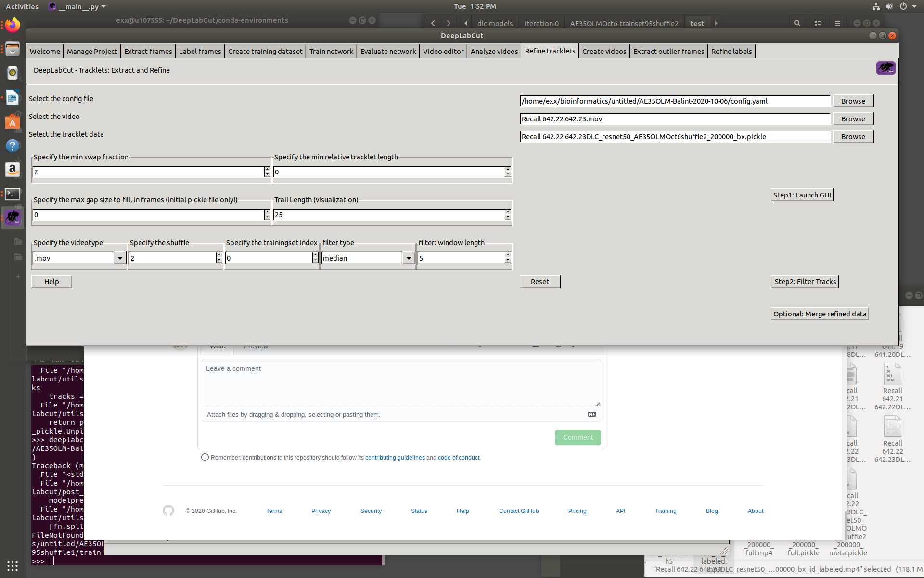Click search icon in file manager
This screenshot has height=578, width=924.
tap(797, 23)
